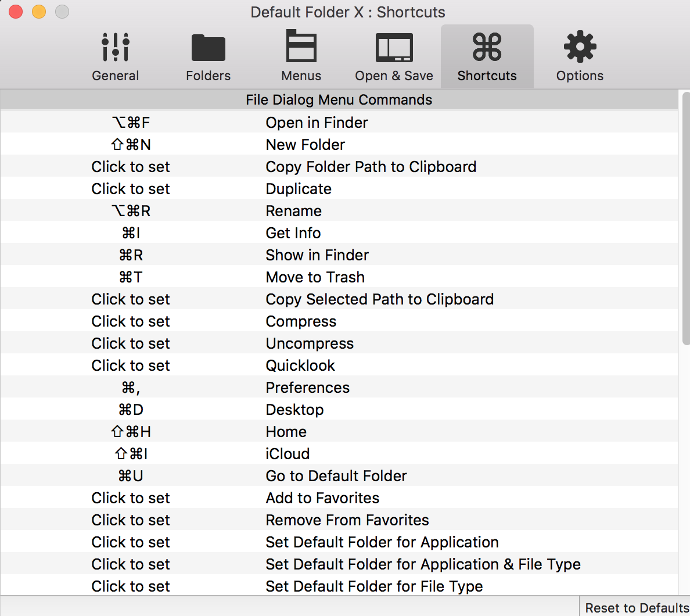Set shortcut for Quicklook
Viewport: 690px width, 616px height.
tap(131, 366)
